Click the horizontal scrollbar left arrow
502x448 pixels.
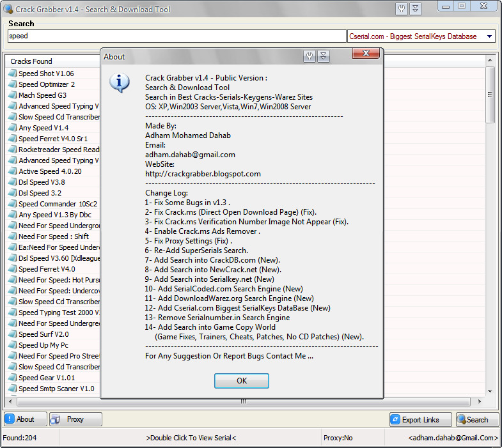pos(11,401)
